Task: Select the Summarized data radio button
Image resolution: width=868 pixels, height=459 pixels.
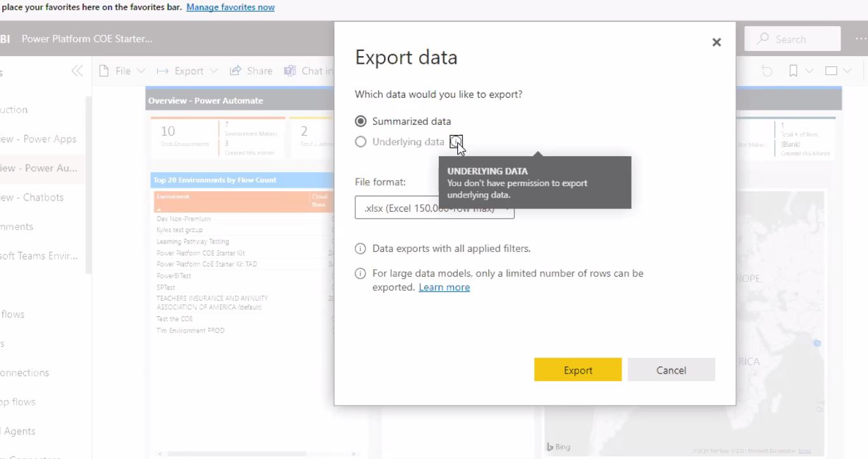Action: (360, 121)
